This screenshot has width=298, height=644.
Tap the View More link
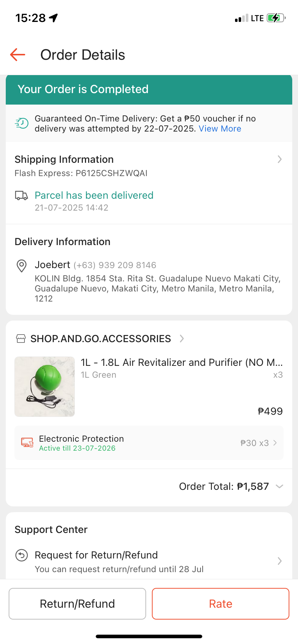coord(220,129)
